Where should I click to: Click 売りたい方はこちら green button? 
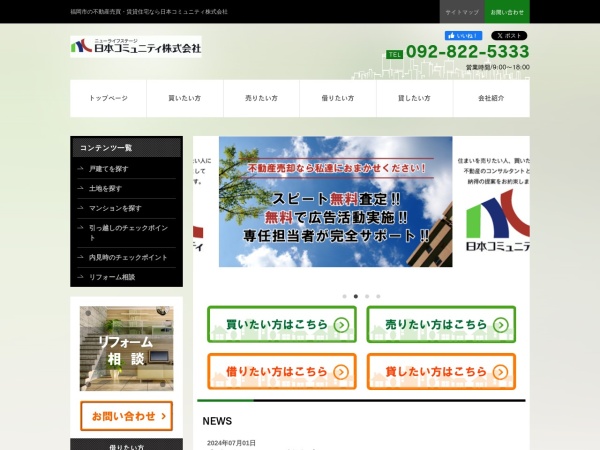click(441, 324)
